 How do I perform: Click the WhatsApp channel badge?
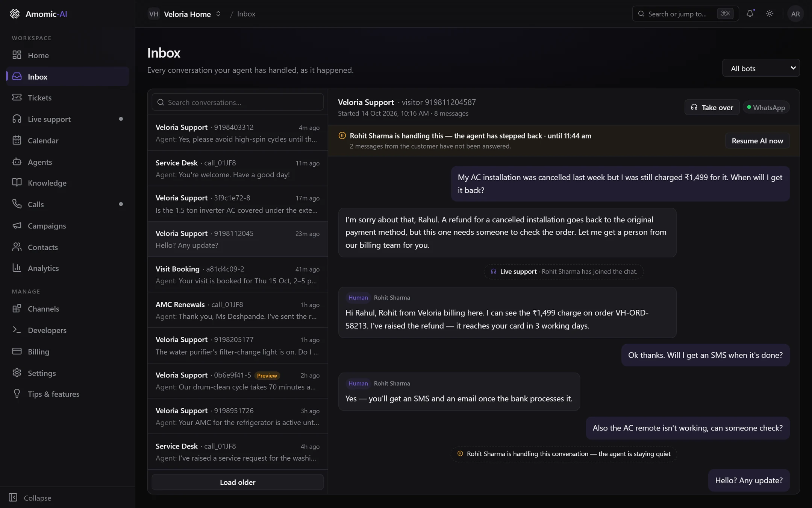pos(766,108)
